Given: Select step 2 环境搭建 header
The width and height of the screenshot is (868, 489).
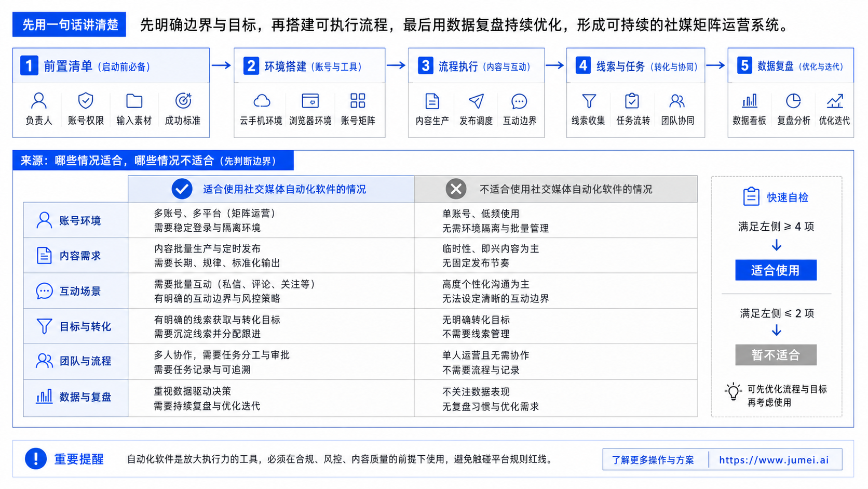Looking at the screenshot, I should [309, 65].
